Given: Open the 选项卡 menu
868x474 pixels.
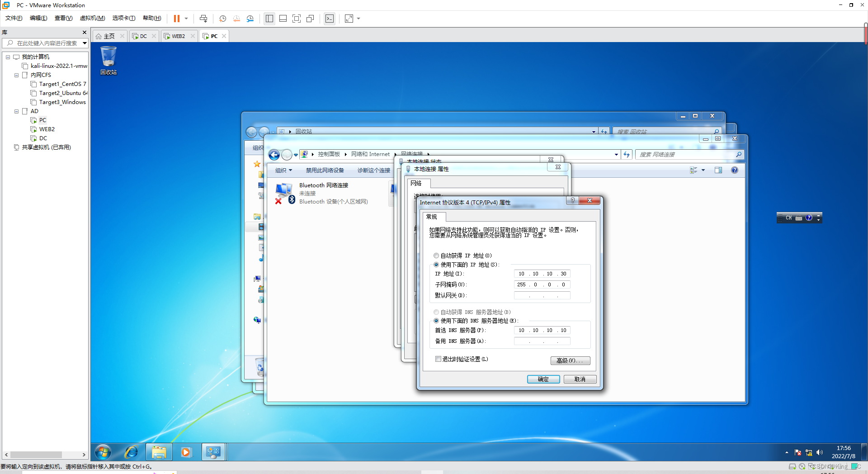Looking at the screenshot, I should (124, 18).
